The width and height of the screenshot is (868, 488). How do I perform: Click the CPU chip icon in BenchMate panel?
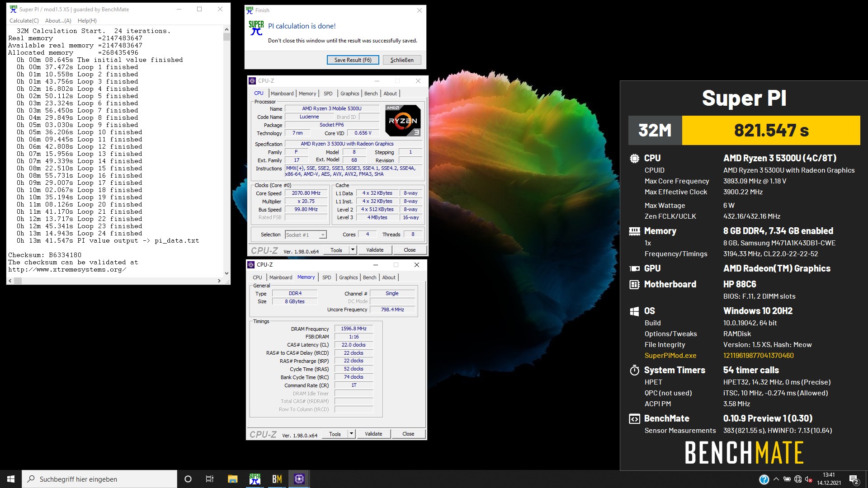634,159
